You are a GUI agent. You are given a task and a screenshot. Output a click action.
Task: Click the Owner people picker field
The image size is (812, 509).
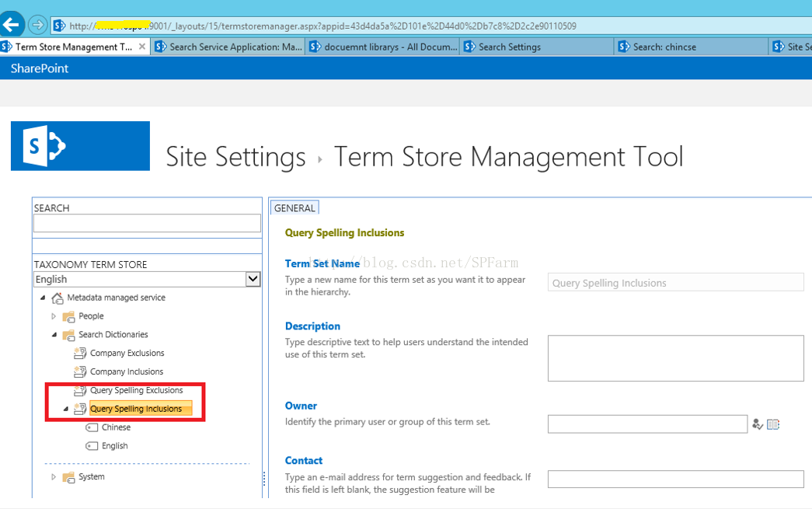click(x=647, y=424)
